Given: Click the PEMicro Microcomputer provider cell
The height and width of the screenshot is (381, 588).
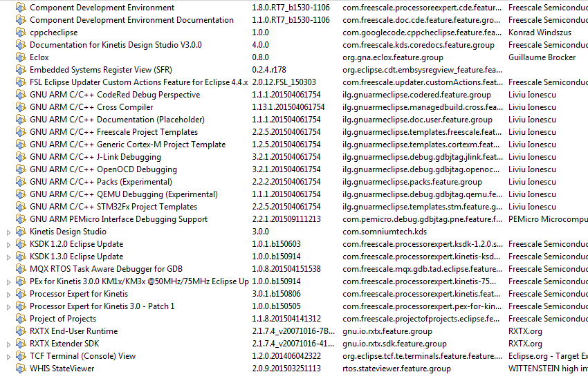Looking at the screenshot, I should tap(549, 219).
